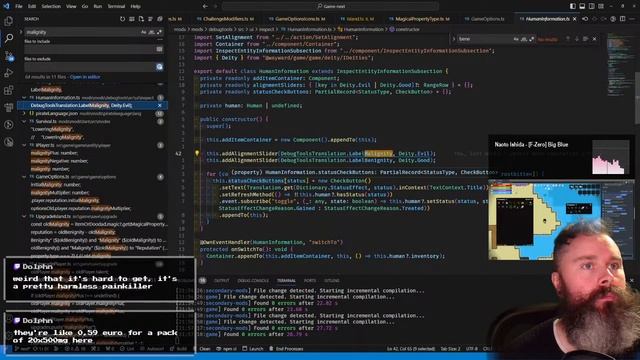Click the Game-next command center search box
Image resolution: width=640 pixels, height=360 pixels.
[x=331, y=6]
